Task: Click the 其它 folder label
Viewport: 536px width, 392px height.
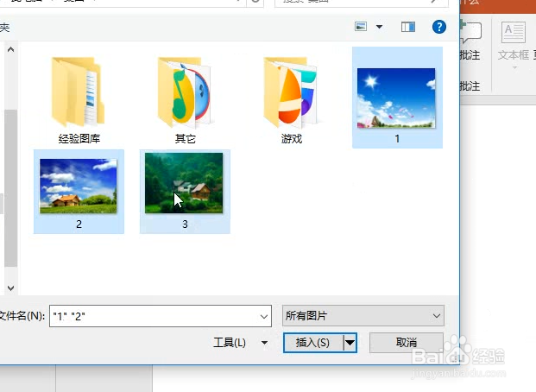Action: 185,138
